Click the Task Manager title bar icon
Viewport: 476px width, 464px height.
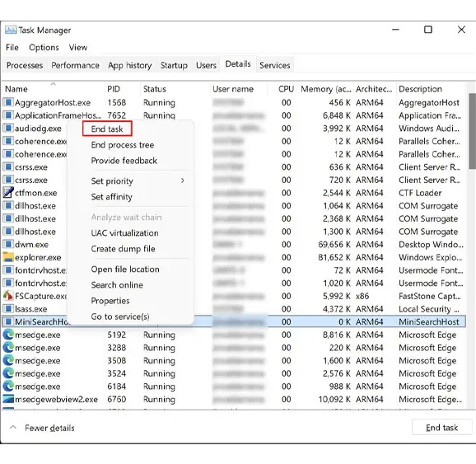click(11, 30)
